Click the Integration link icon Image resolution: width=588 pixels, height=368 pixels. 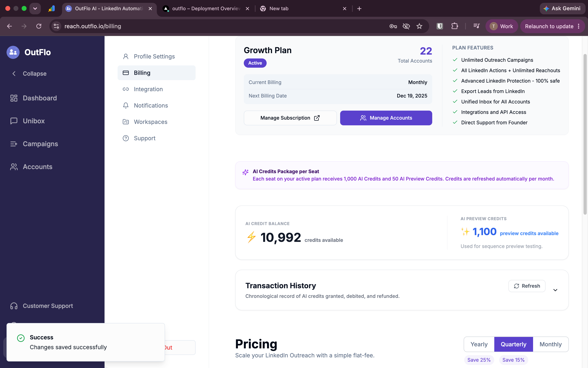126,89
